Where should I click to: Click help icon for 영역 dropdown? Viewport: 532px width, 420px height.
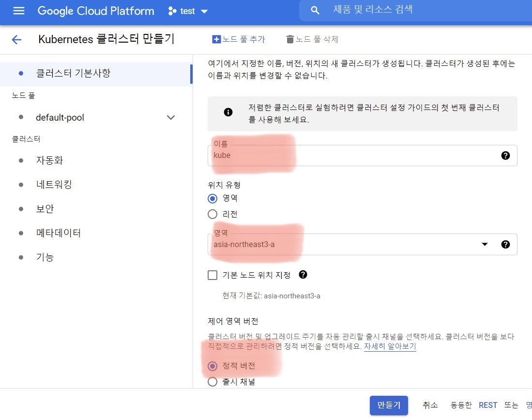pos(505,244)
